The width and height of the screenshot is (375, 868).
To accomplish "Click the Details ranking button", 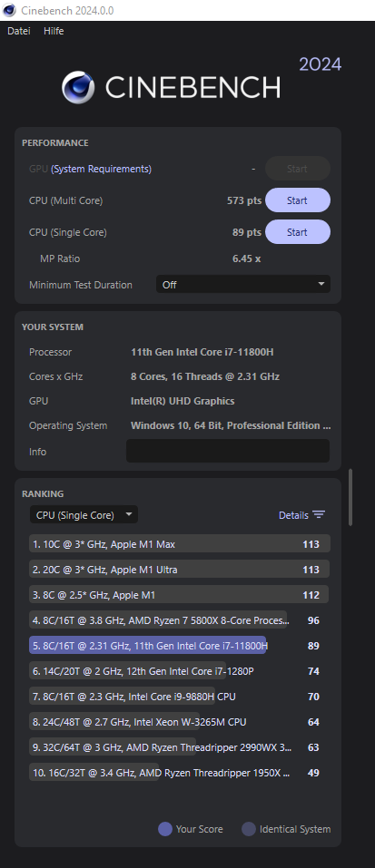I will pos(301,515).
